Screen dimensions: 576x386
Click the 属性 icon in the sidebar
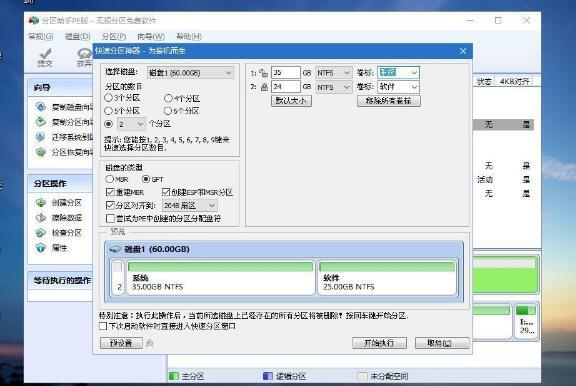pos(40,248)
